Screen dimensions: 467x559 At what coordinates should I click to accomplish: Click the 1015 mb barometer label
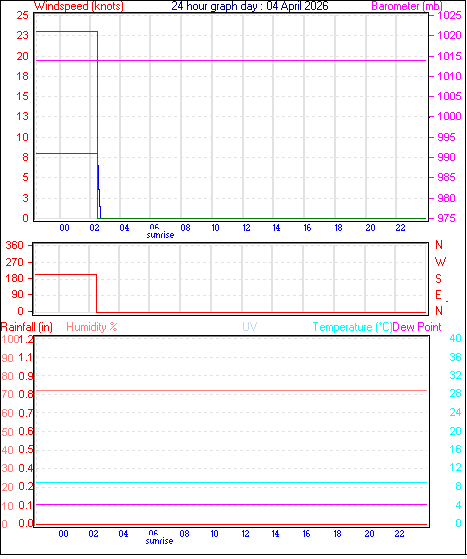[x=450, y=56]
